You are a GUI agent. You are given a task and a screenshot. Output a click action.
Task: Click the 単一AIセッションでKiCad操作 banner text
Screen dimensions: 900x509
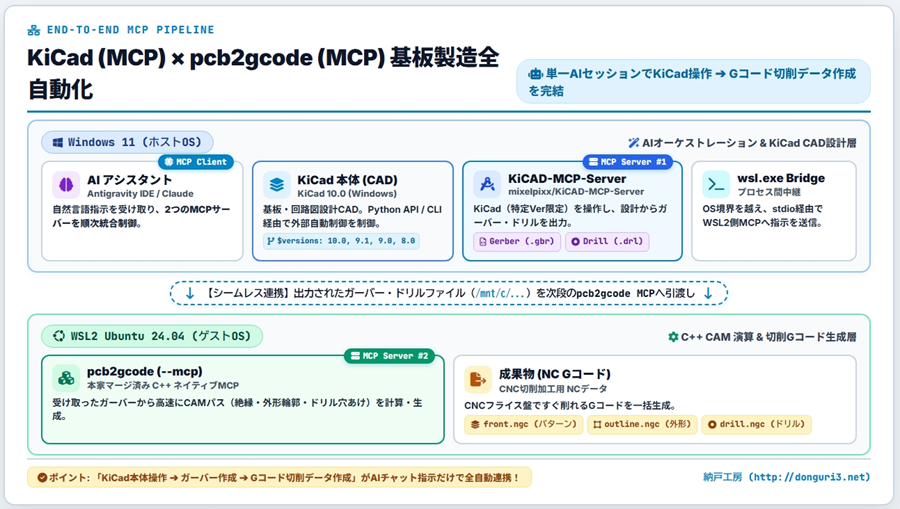692,82
